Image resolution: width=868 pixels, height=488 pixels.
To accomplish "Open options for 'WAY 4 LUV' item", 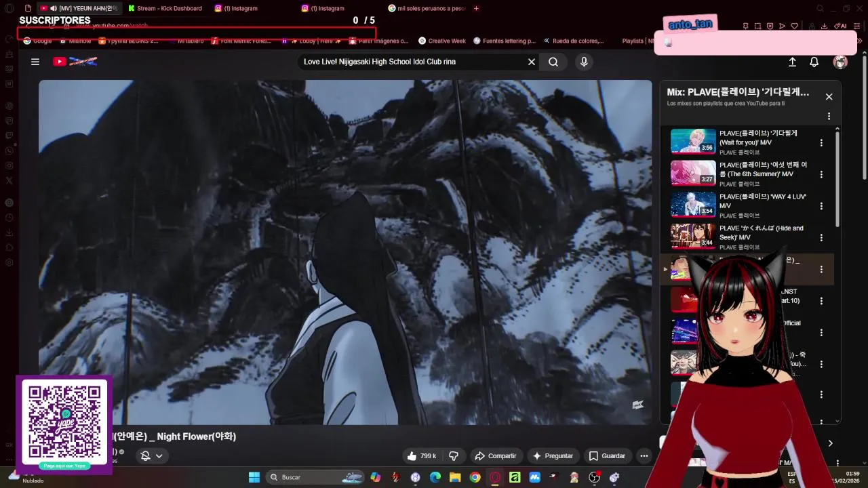I will 821,206.
